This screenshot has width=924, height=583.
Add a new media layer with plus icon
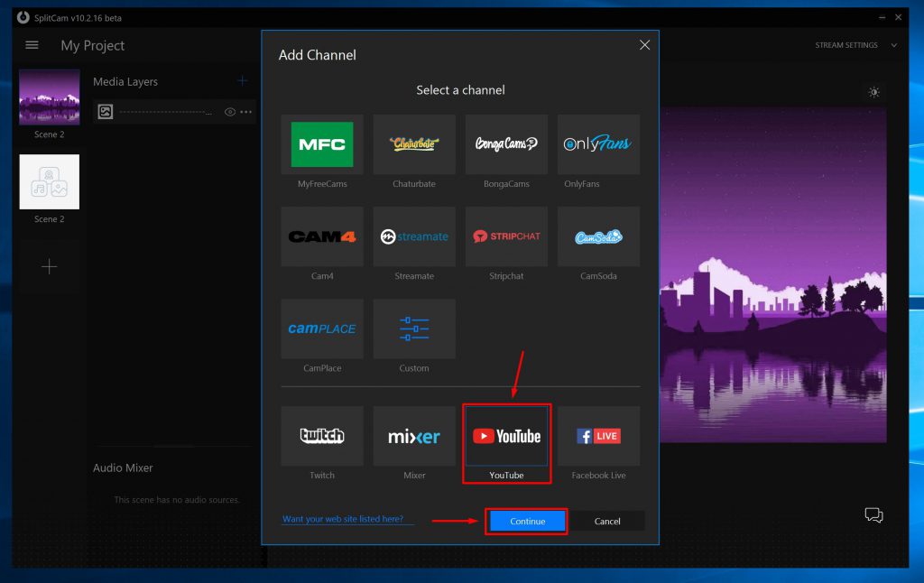[242, 80]
